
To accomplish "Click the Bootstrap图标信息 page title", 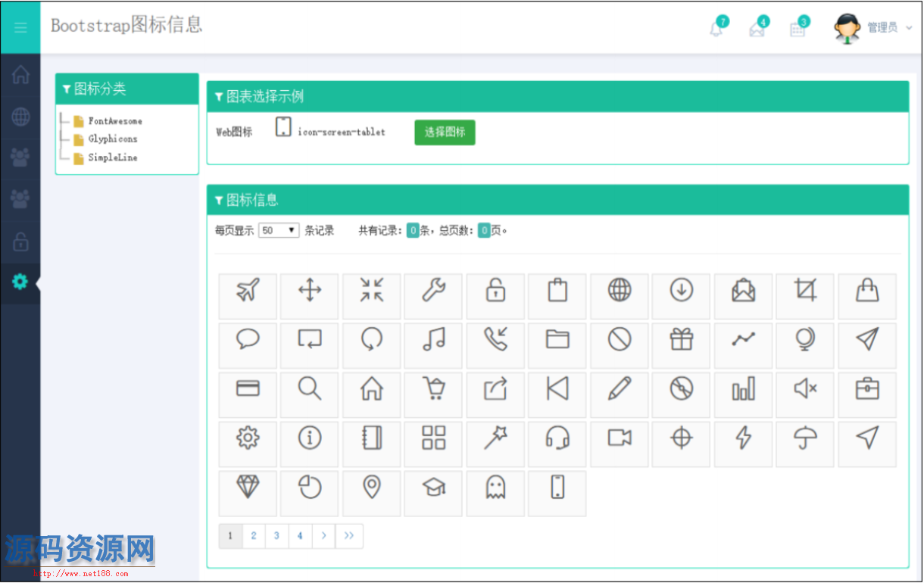I will click(x=126, y=24).
